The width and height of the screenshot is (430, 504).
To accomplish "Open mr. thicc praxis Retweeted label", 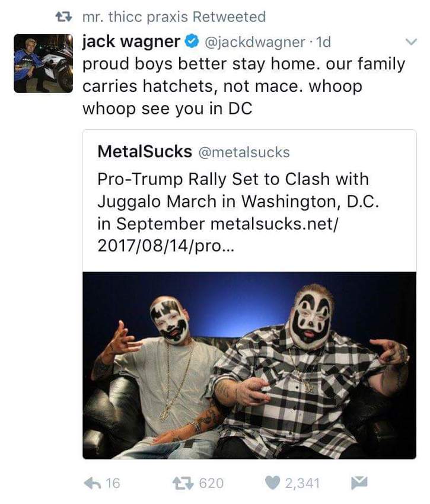I will pos(174,17).
